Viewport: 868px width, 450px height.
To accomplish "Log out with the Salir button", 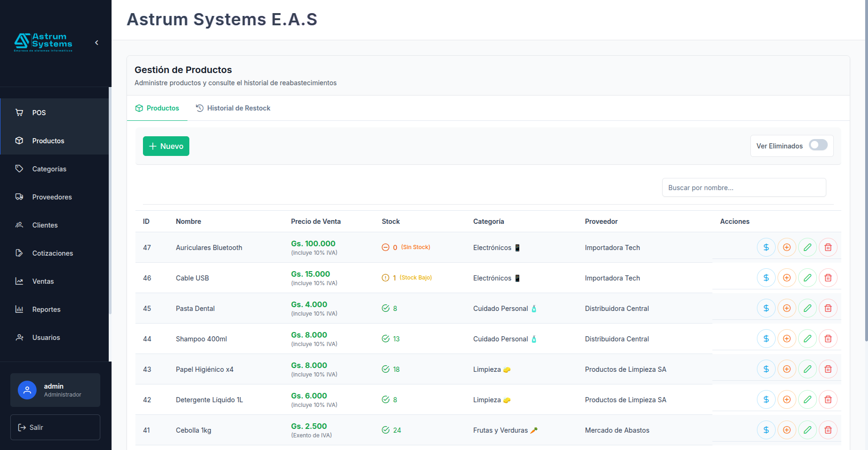I will pyautogui.click(x=55, y=427).
